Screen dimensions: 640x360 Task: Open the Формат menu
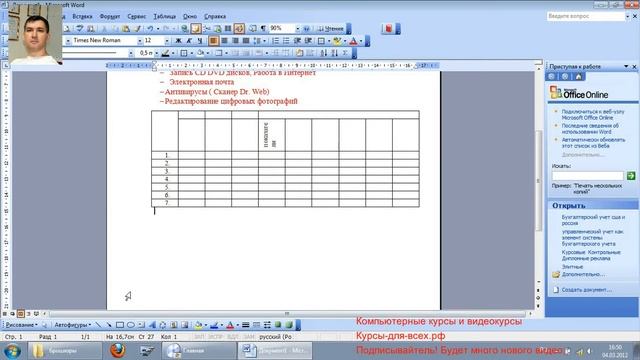110,16
